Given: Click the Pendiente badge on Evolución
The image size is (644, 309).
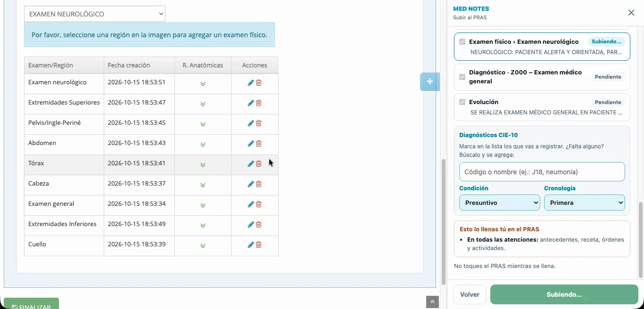Looking at the screenshot, I should (x=608, y=102).
